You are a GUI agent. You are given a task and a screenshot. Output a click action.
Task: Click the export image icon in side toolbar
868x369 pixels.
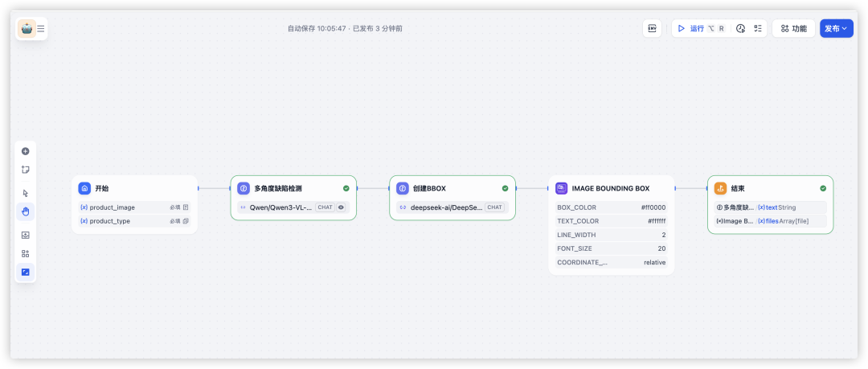click(26, 235)
